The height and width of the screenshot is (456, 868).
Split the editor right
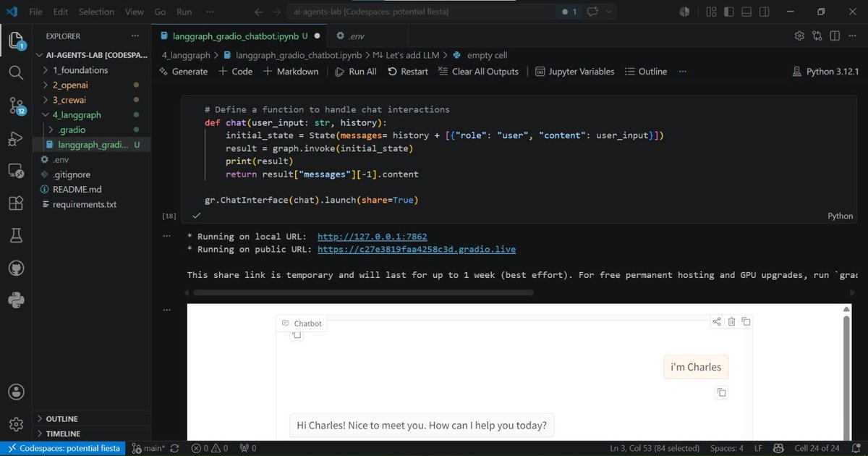[835, 35]
